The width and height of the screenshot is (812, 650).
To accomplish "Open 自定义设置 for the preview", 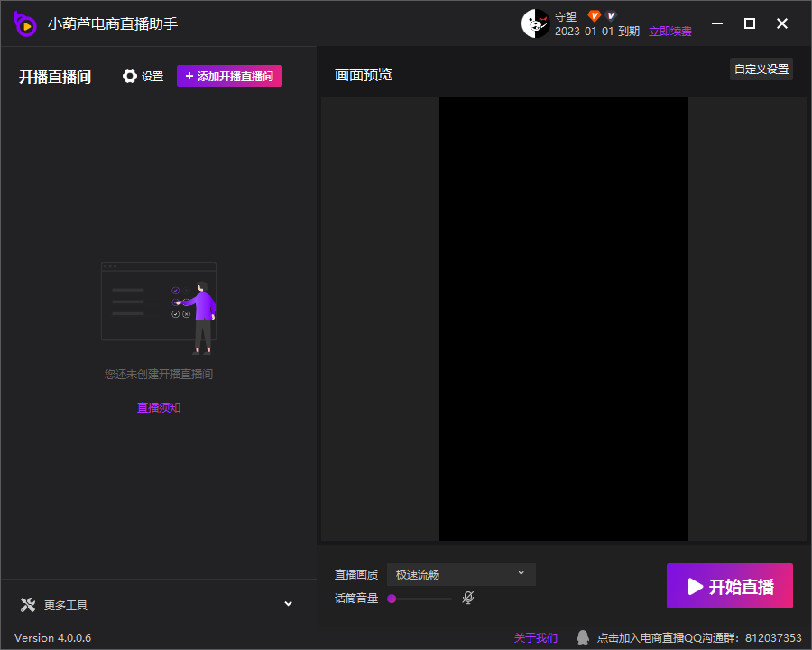I will [x=761, y=70].
